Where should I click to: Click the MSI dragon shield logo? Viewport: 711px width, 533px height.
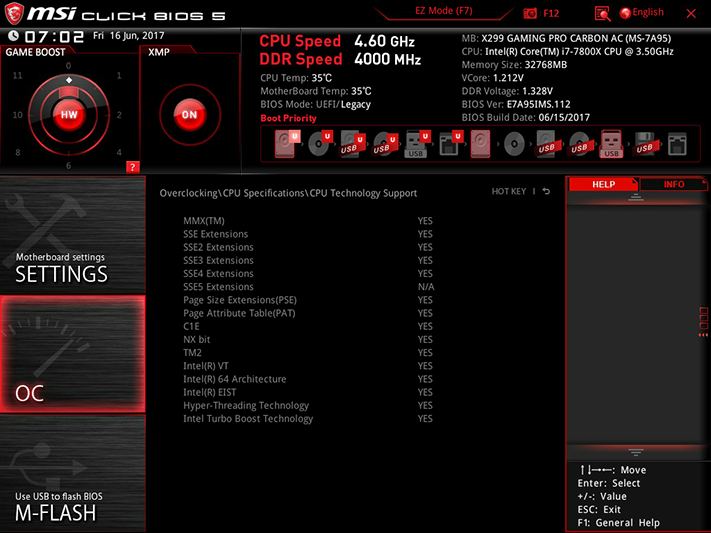point(14,14)
